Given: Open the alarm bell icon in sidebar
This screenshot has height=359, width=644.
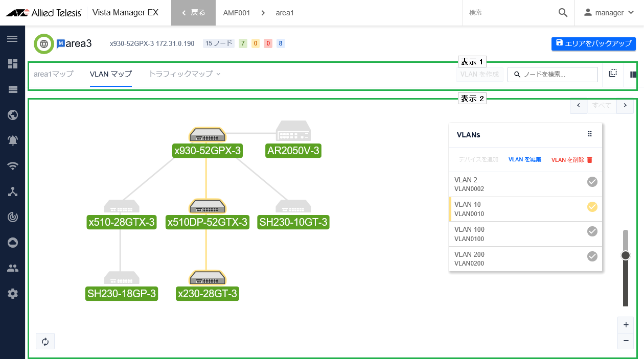Looking at the screenshot, I should point(12,140).
